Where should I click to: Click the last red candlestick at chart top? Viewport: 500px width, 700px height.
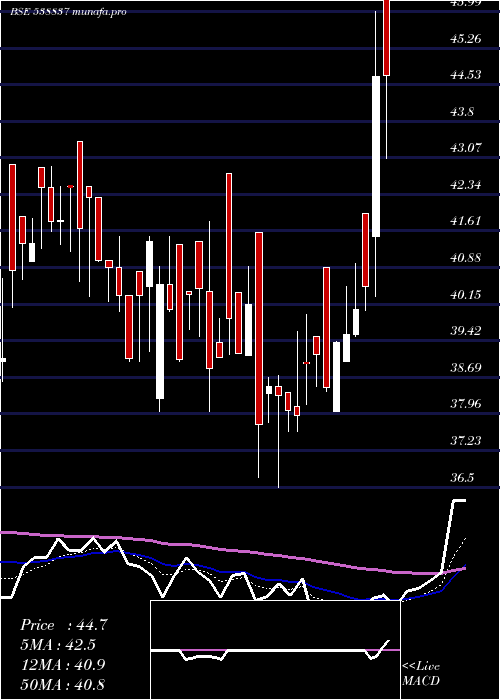click(387, 38)
